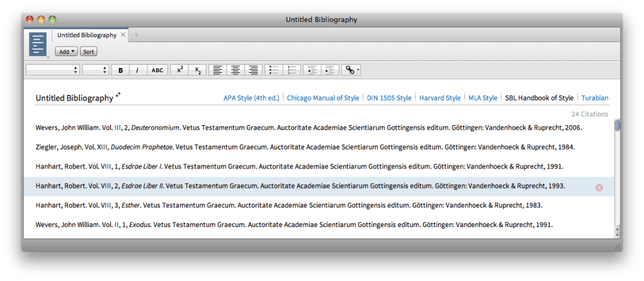Open a new tab with plus
Screen dimensions: 644x281
[x=137, y=35]
